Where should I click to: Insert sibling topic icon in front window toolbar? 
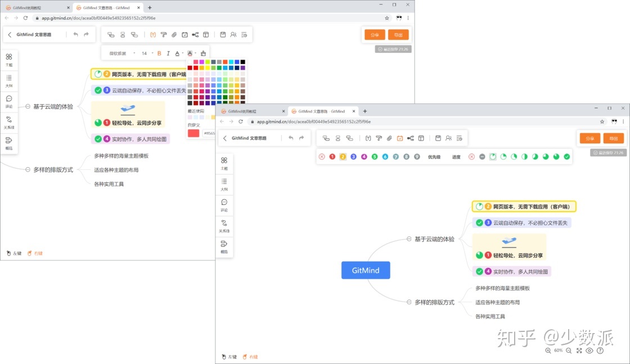338,138
